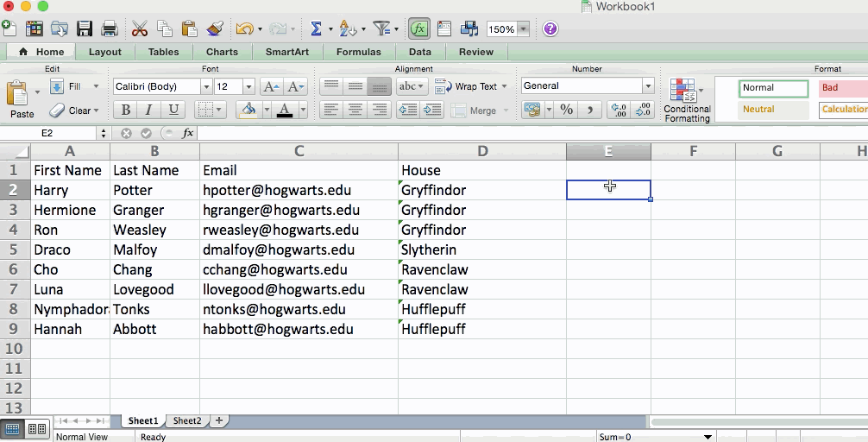The width and height of the screenshot is (868, 442).
Task: Apply percent style to the cell
Action: (567, 110)
